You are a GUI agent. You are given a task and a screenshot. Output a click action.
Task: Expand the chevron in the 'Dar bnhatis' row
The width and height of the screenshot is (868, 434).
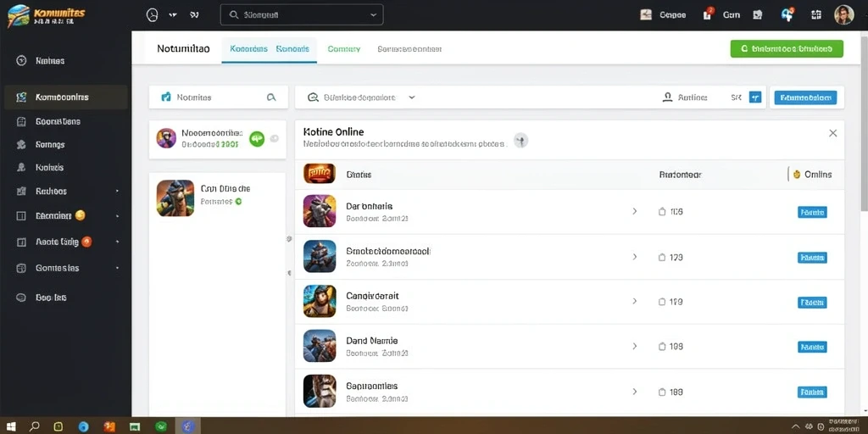point(634,211)
